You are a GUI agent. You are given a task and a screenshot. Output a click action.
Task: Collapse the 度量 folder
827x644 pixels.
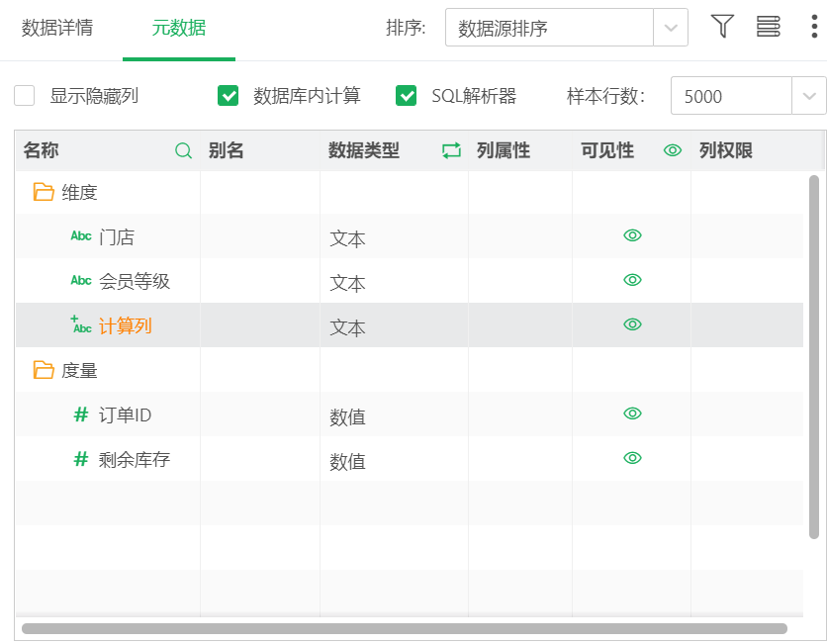click(x=44, y=370)
